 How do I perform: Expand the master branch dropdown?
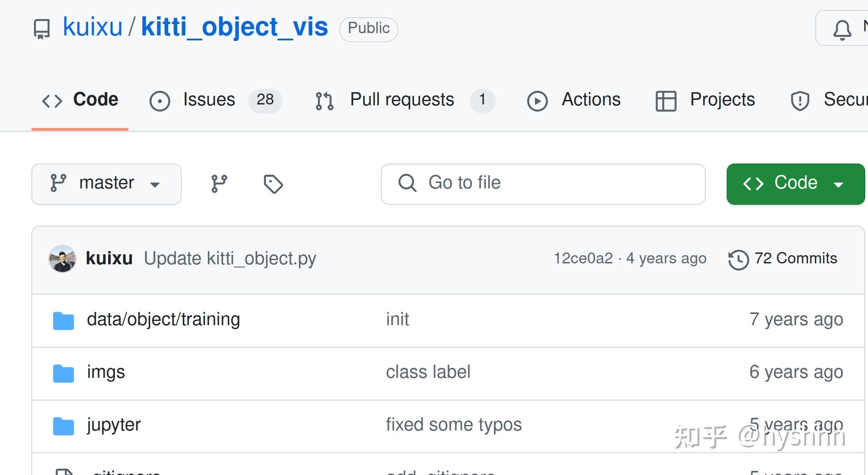coord(106,184)
